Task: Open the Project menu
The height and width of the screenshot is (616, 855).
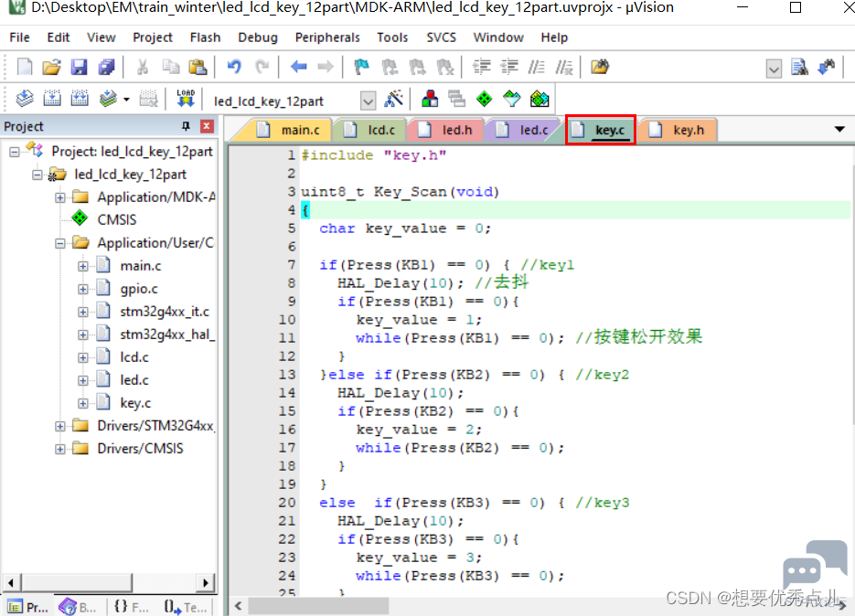Action: (x=153, y=37)
